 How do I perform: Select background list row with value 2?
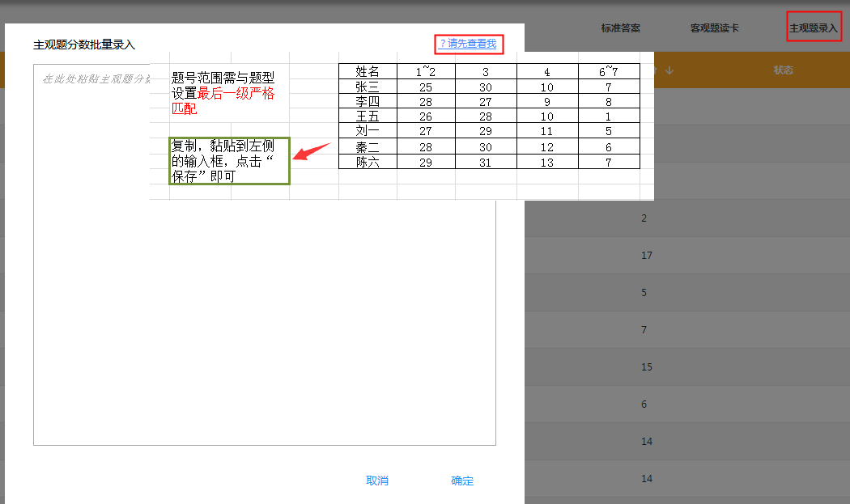click(x=644, y=218)
